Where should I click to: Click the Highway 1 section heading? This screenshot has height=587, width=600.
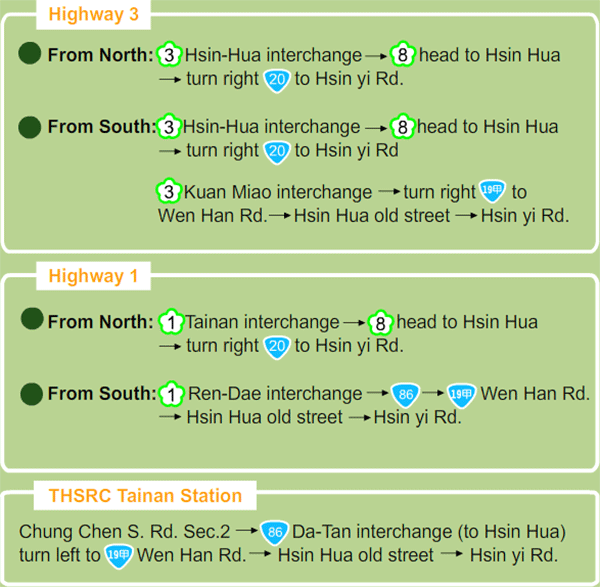93,276
